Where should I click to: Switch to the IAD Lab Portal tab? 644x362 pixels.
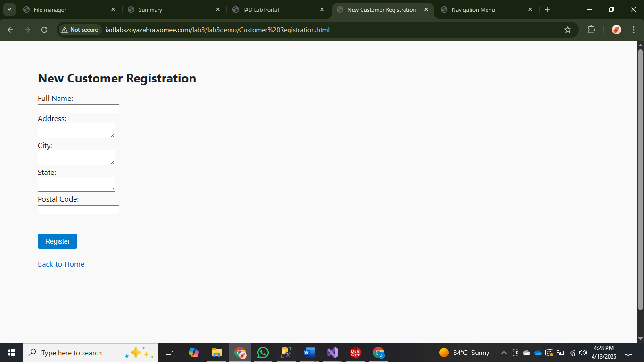(x=278, y=9)
